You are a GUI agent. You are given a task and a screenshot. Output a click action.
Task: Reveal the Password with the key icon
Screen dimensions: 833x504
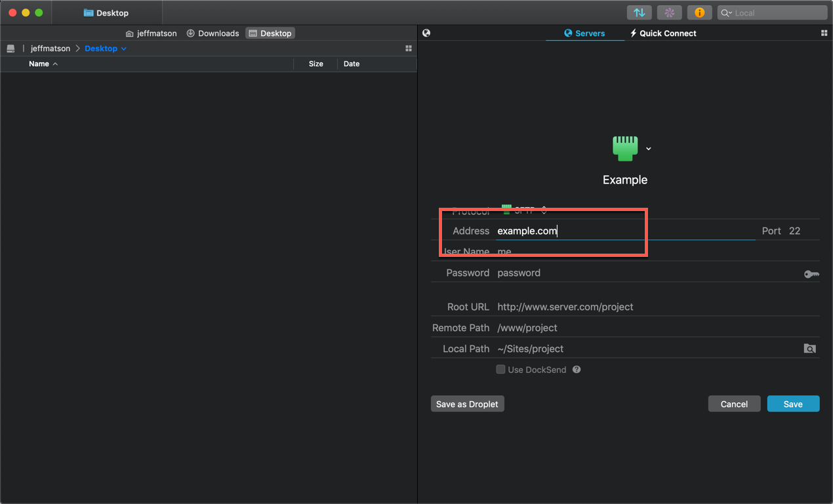(811, 274)
